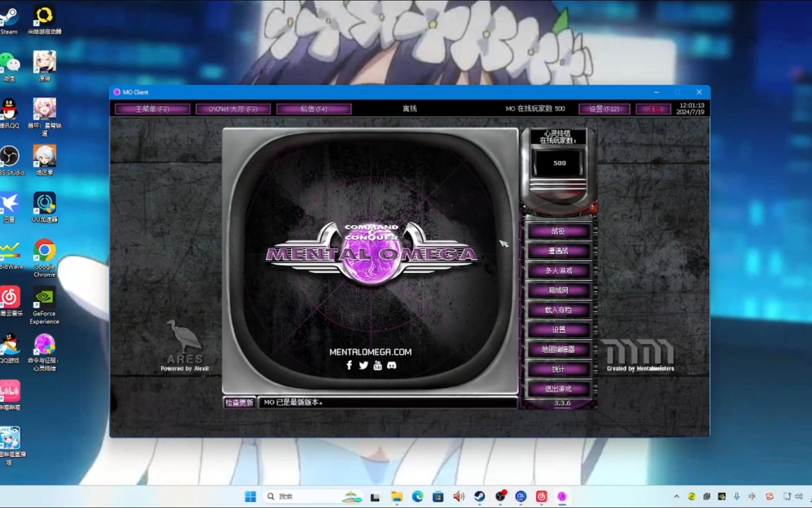Open the 崩坏:星穹铁道 desktop shortcut
Viewport: 812px width, 508px height.
coord(44,117)
